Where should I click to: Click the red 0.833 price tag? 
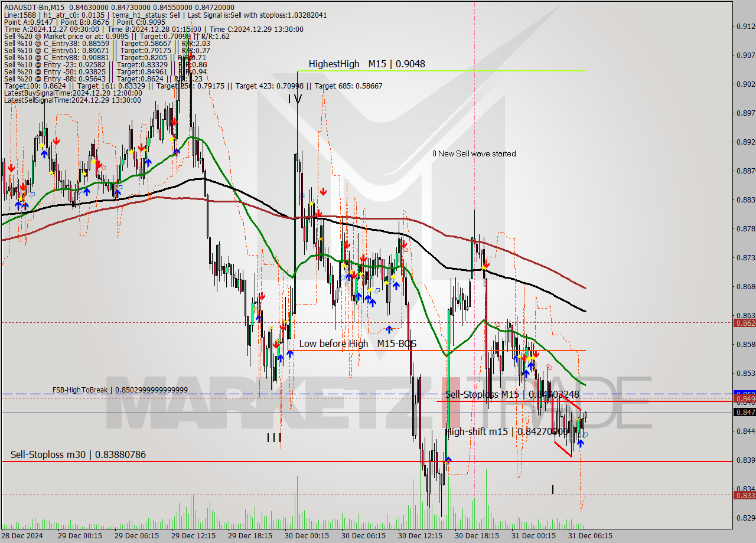[744, 495]
